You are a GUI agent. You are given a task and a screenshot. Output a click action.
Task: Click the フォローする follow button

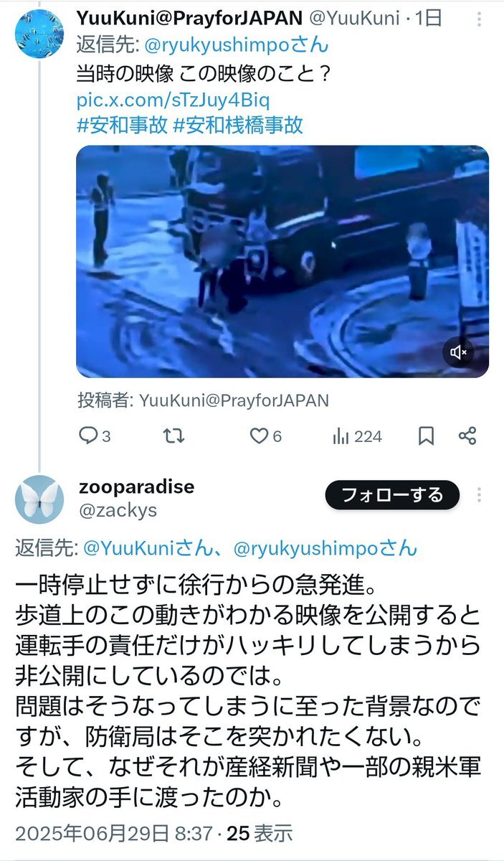coord(391,494)
